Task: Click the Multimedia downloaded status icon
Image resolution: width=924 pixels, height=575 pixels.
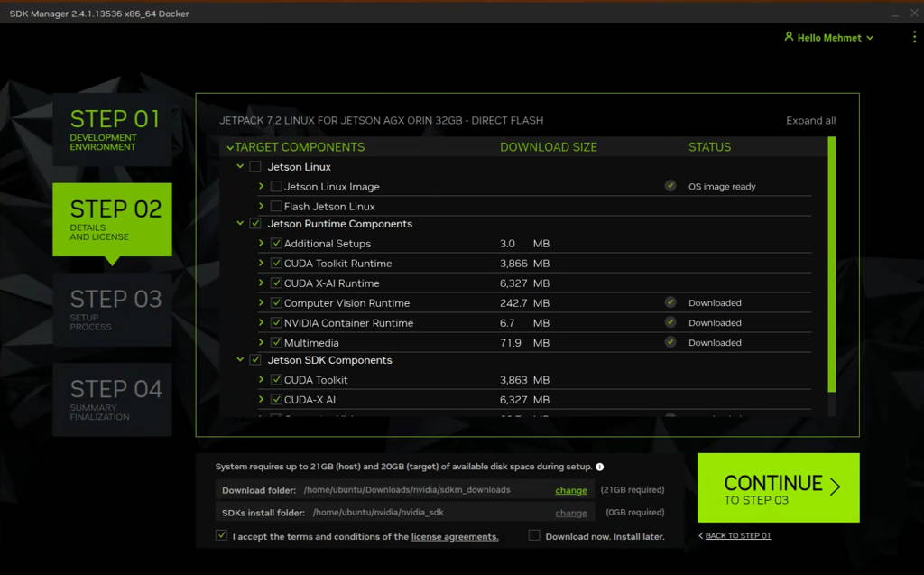Action: pyautogui.click(x=670, y=342)
